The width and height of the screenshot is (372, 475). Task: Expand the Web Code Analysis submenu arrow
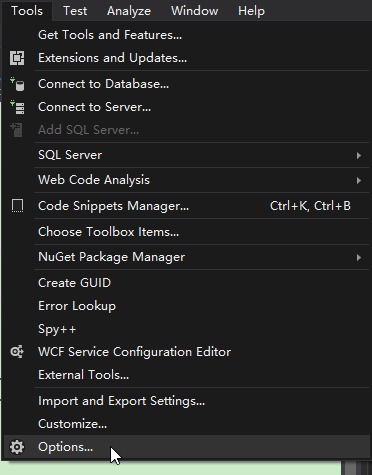(359, 180)
